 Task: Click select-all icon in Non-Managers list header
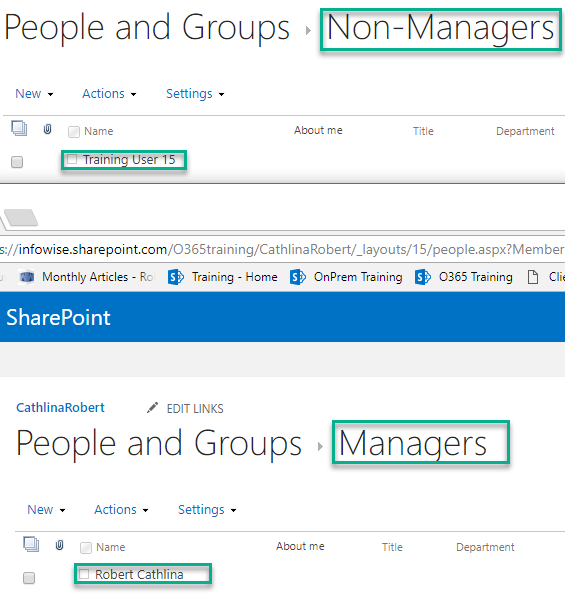click(x=19, y=128)
